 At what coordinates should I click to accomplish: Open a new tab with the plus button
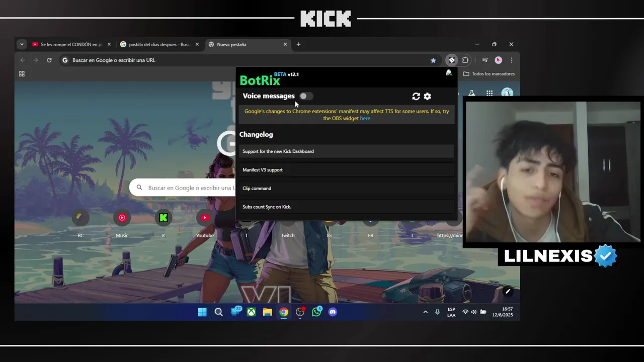pyautogui.click(x=298, y=44)
